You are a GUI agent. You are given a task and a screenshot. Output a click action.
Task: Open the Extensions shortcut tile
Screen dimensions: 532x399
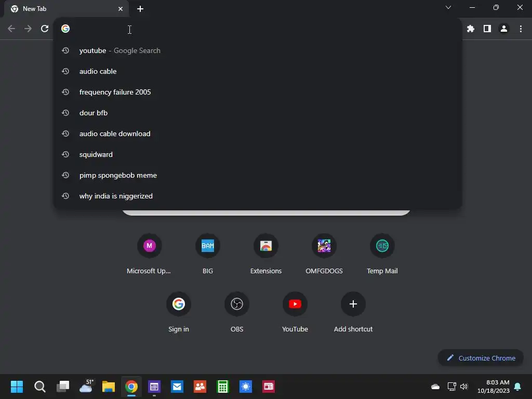(x=266, y=254)
